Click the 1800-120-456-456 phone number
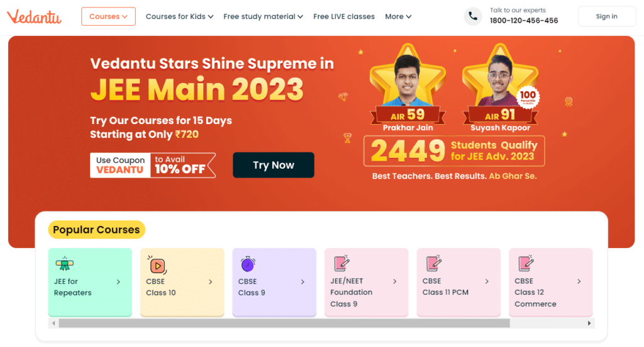This screenshot has width=644, height=347. click(524, 21)
